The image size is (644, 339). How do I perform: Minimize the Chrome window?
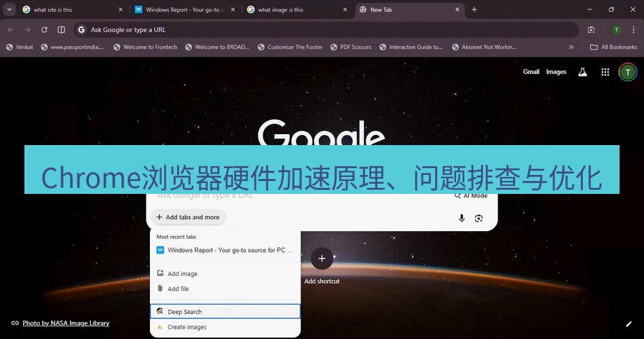point(590,9)
